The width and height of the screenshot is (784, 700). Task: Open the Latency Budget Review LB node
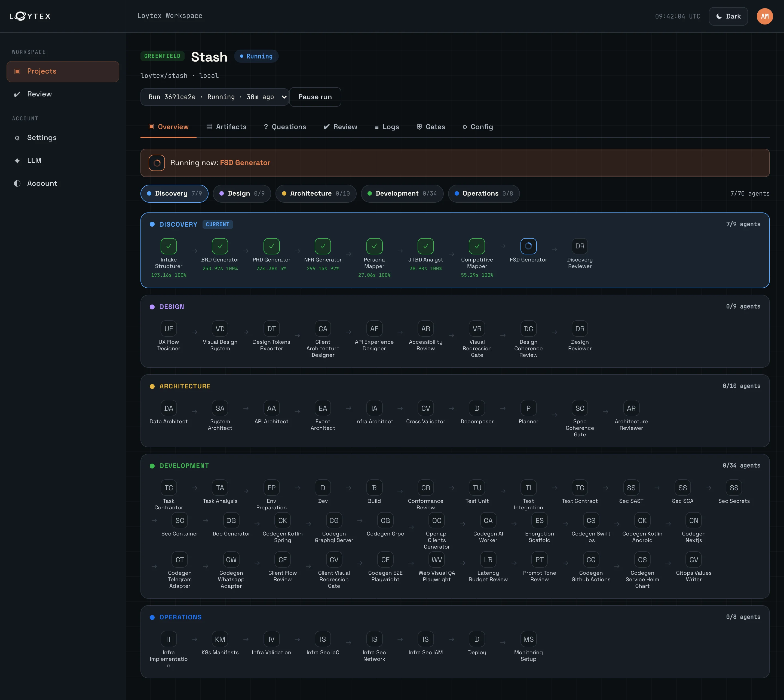coord(488,560)
